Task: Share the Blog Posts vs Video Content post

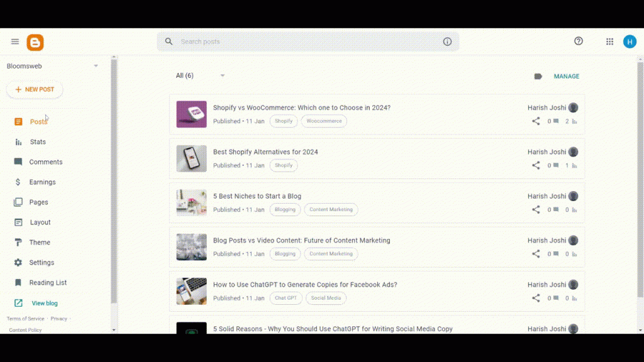Action: [536, 254]
